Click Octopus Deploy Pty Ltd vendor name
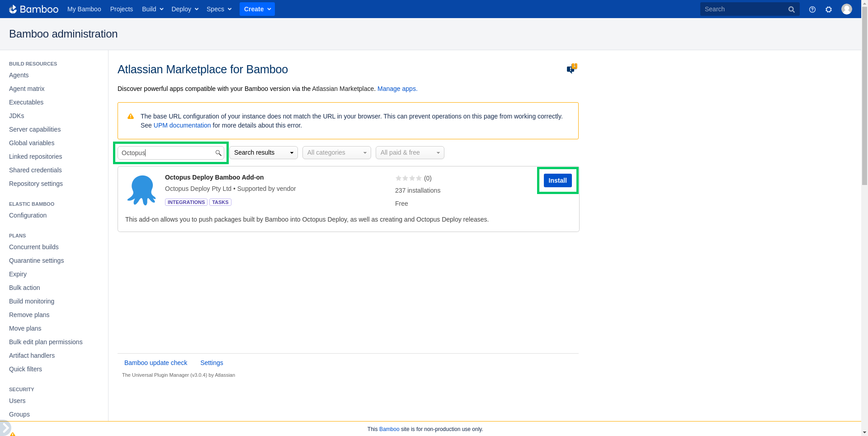Image resolution: width=868 pixels, height=436 pixels. click(x=198, y=189)
